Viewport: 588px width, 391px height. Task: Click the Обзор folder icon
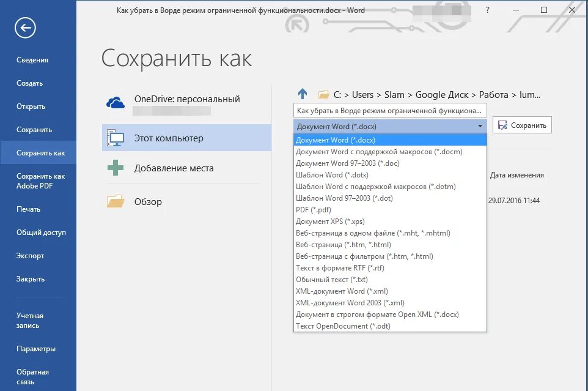(x=116, y=201)
